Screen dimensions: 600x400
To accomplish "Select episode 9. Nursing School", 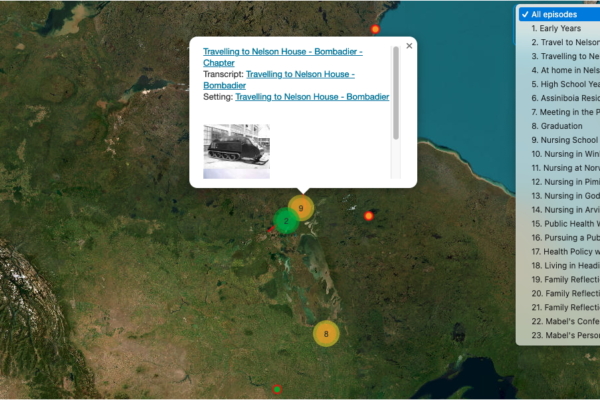I will point(565,140).
